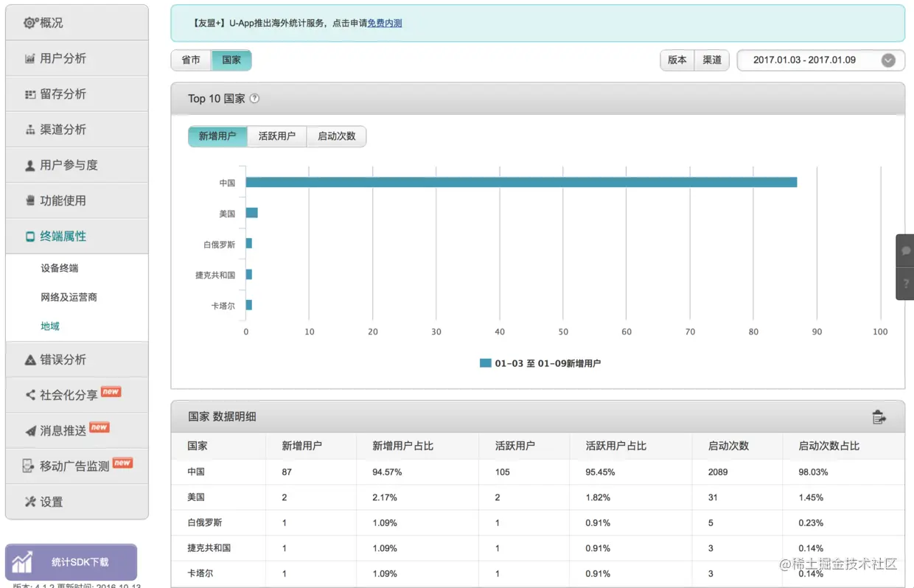The image size is (914, 588).
Task: Toggle the 01-03 至 01-09新增用户 legend swatch
Action: pos(485,363)
